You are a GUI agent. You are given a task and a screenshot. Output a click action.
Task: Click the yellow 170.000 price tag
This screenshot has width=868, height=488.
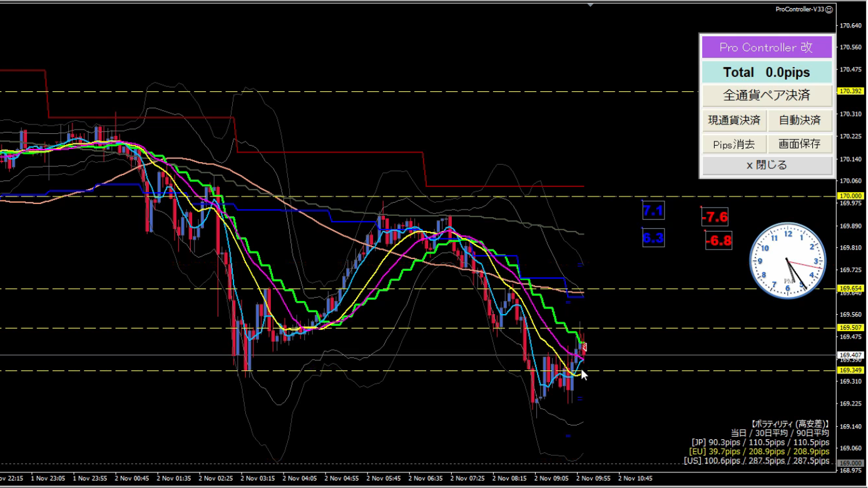(851, 196)
